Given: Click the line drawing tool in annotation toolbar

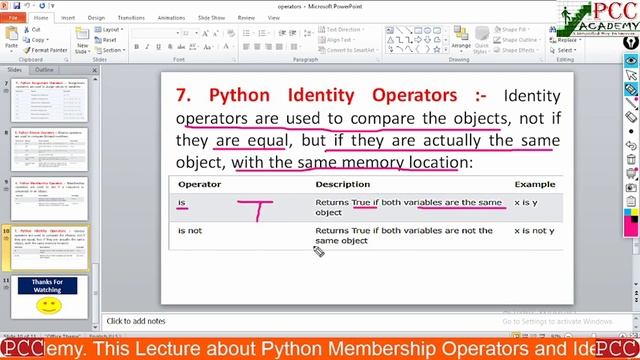Looking at the screenshot, I should point(631,103).
